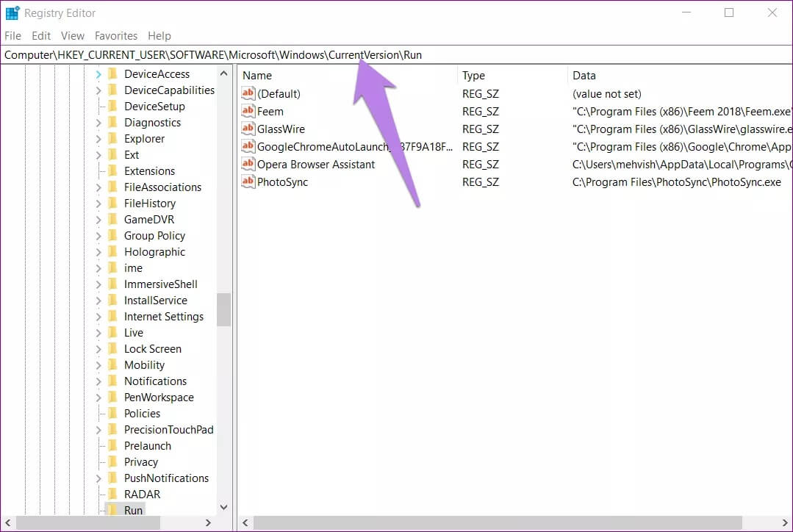Click the Feem REG_SZ type cell

point(481,111)
